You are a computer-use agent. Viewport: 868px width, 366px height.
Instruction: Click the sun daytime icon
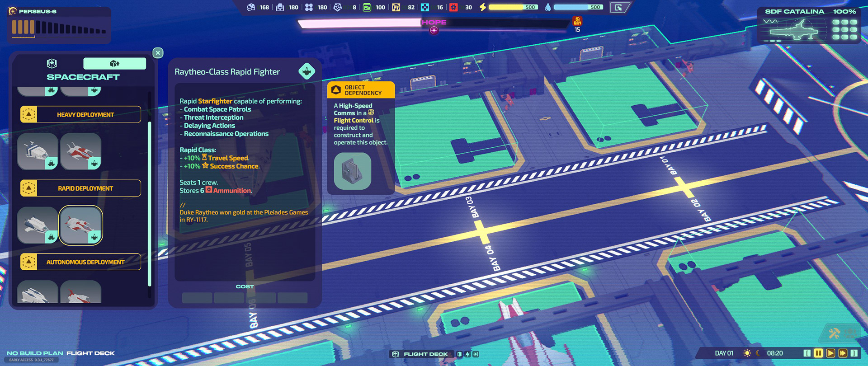(747, 353)
